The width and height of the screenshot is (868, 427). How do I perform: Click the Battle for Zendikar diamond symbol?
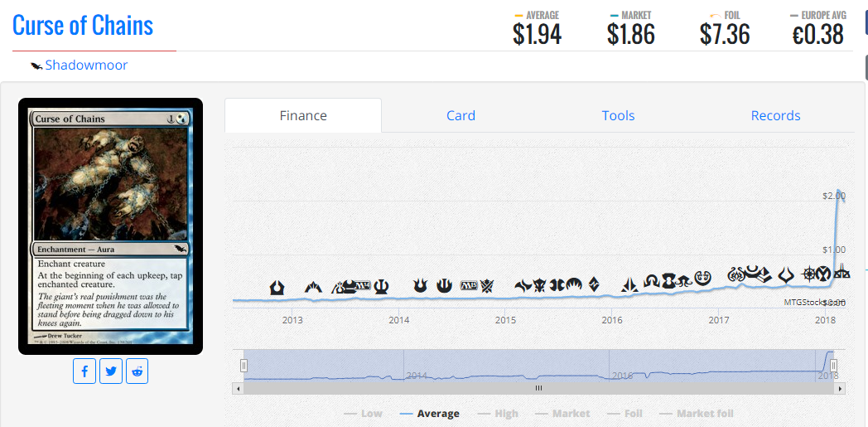point(594,284)
